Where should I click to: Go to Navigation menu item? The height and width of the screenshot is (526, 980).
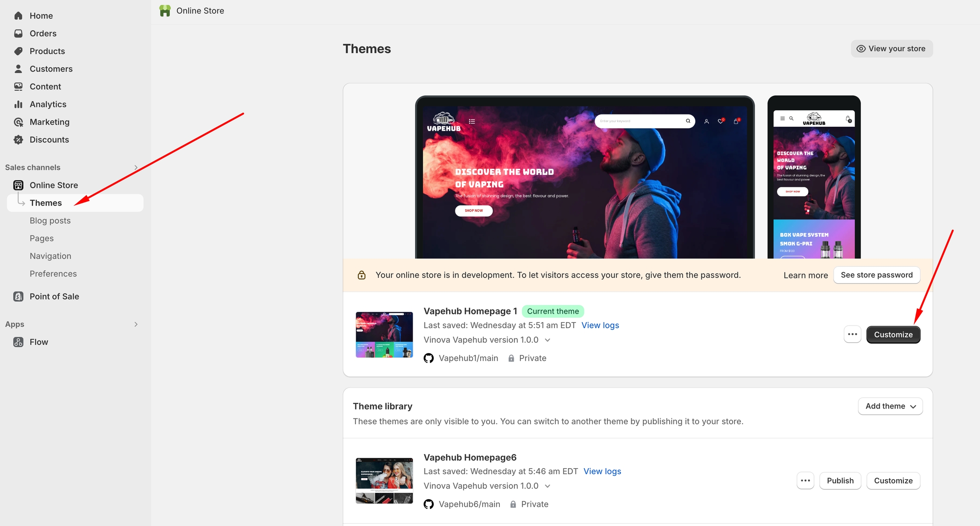click(x=51, y=256)
